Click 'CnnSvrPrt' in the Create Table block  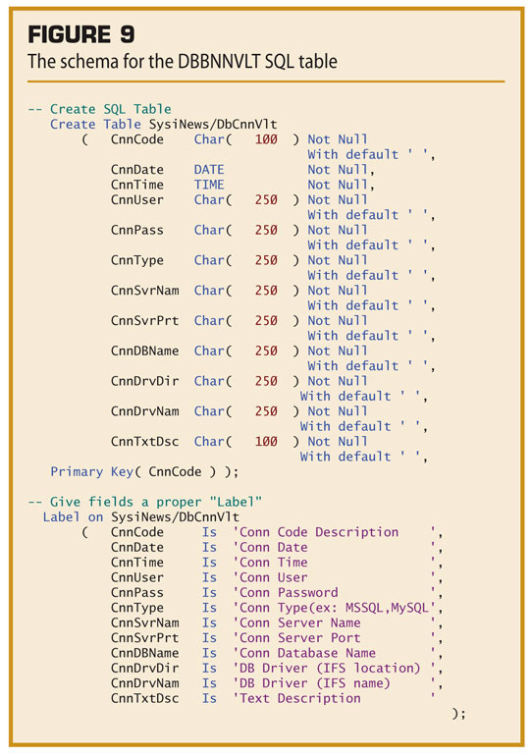(x=144, y=321)
